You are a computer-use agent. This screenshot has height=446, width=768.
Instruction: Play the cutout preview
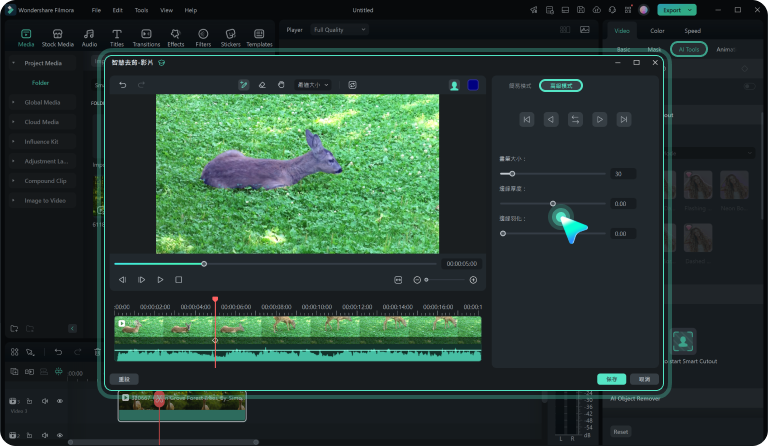tap(160, 280)
